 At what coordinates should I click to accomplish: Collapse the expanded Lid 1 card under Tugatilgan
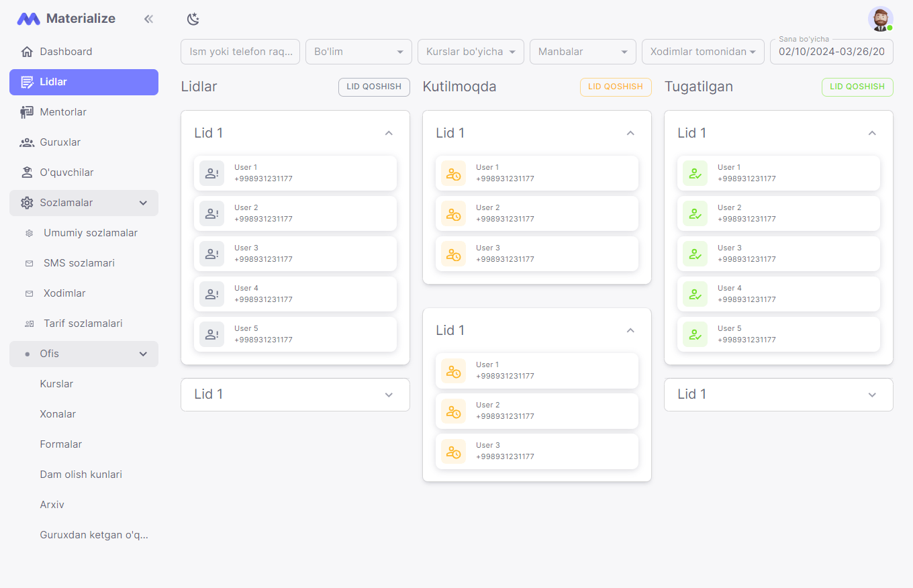[872, 133]
